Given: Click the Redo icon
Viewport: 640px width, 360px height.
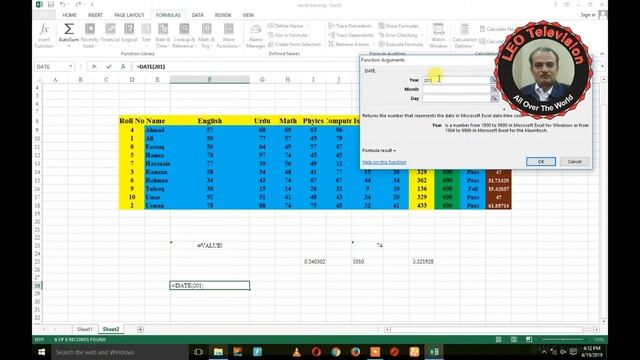Looking at the screenshot, I should [x=78, y=4].
